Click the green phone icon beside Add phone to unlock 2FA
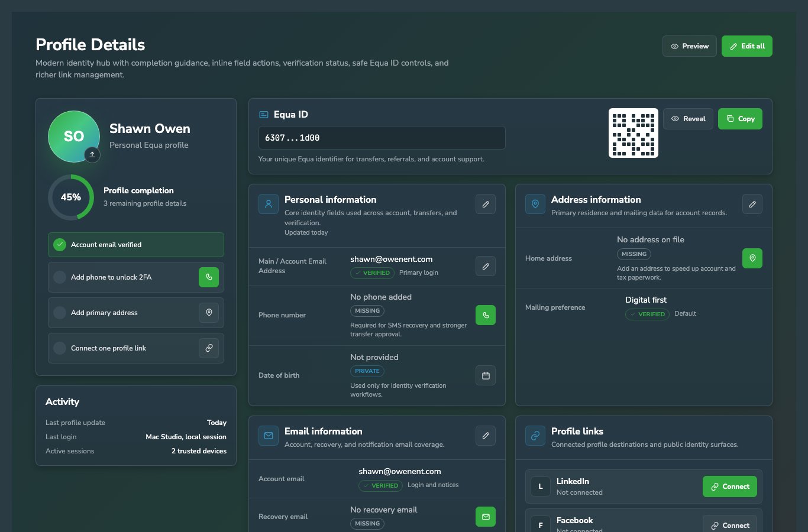Image resolution: width=808 pixels, height=532 pixels. click(209, 277)
